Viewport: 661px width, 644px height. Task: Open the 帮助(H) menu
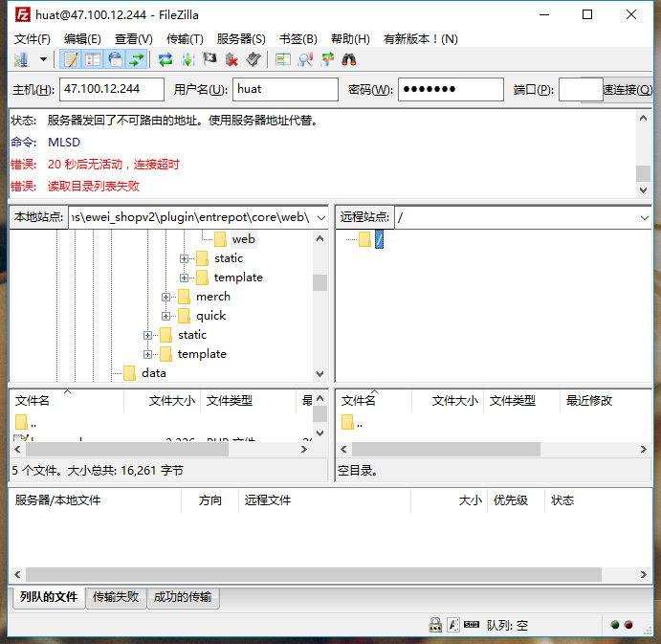click(350, 39)
